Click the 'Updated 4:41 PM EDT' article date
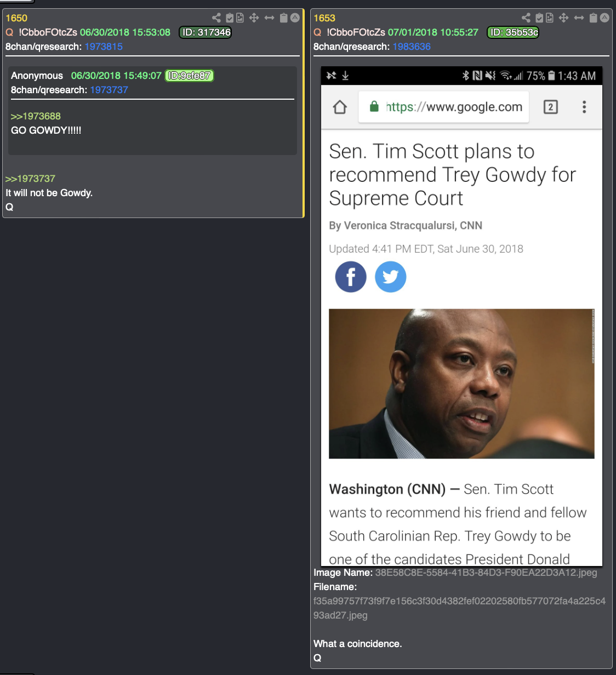This screenshot has height=675, width=616. (426, 249)
